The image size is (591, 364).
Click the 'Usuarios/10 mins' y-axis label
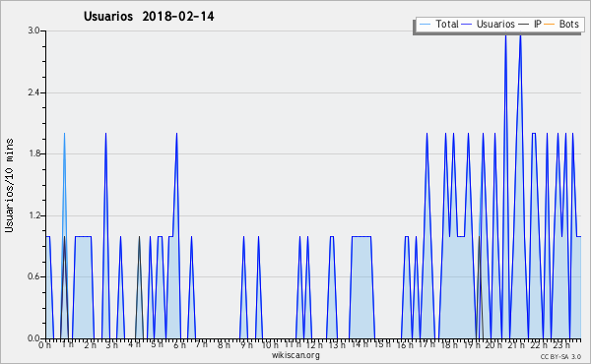tap(9, 185)
